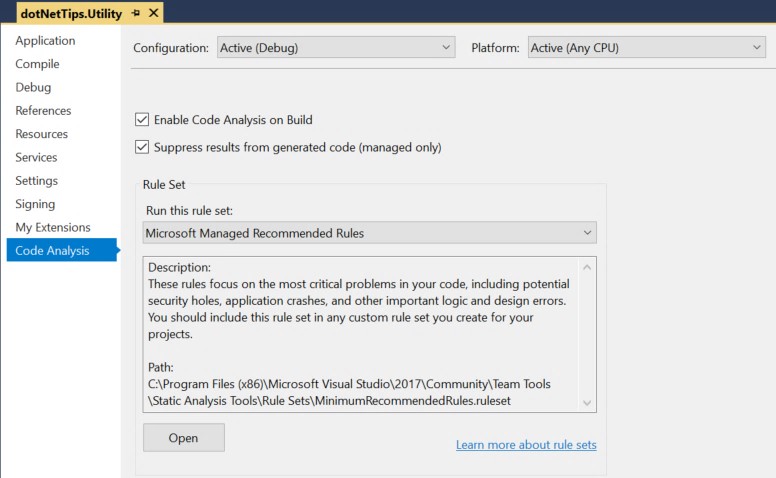The height and width of the screenshot is (478, 776).
Task: Select the Resources tab
Action: coord(41,134)
